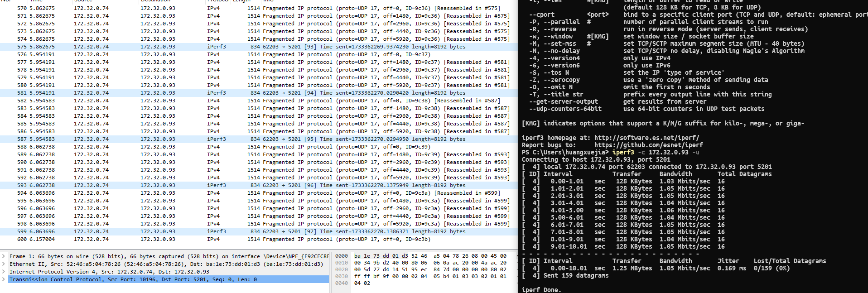Click the '1.06 Mbits/sec' bandwidth value
The width and height of the screenshot is (868, 293).
pos(685,210)
